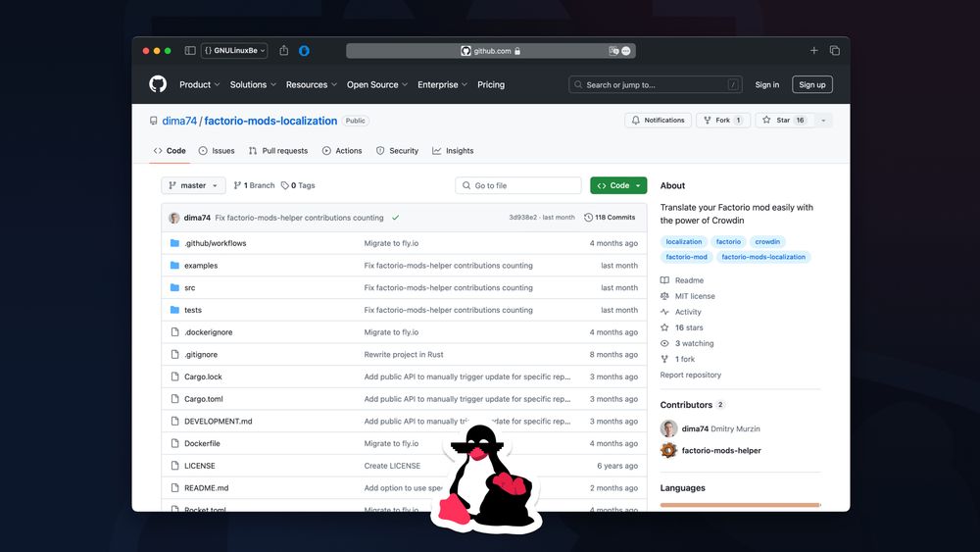Switch to the Insights tab
The height and width of the screenshot is (552, 980).
tap(453, 151)
